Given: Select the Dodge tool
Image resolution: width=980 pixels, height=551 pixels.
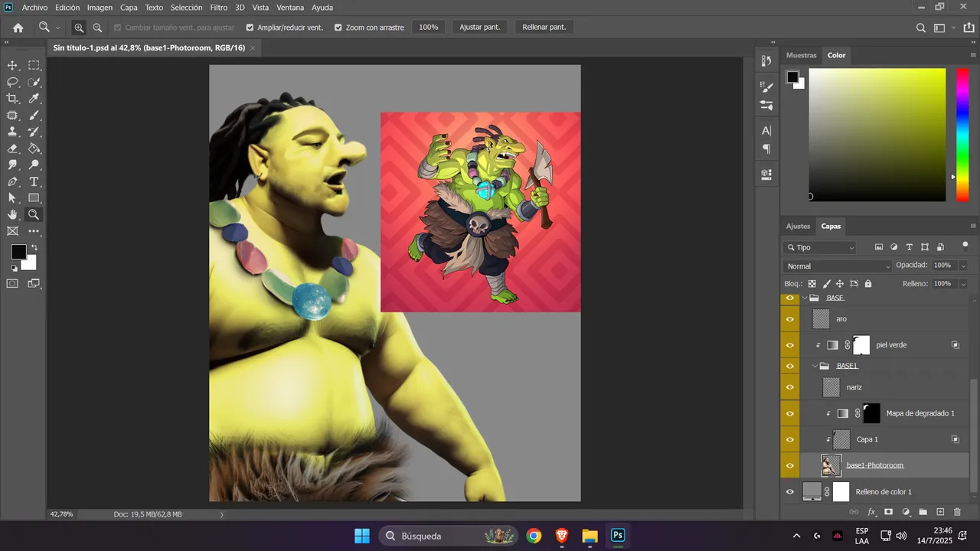Looking at the screenshot, I should [34, 165].
